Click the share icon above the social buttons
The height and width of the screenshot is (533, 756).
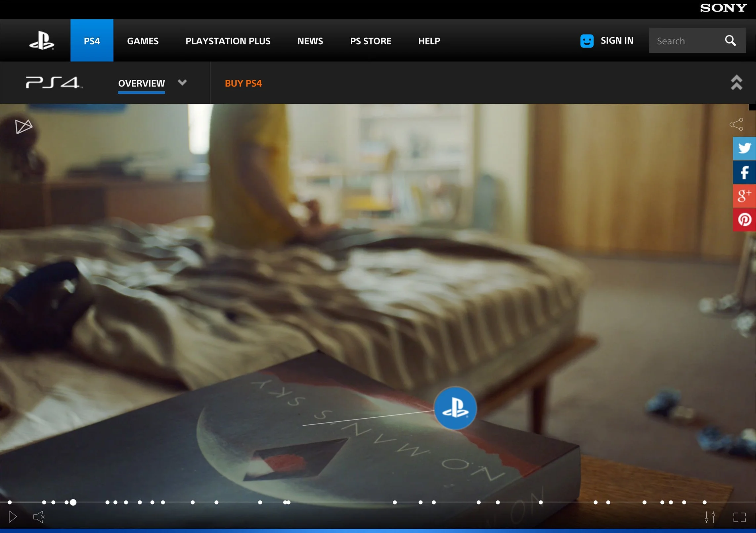(x=736, y=124)
